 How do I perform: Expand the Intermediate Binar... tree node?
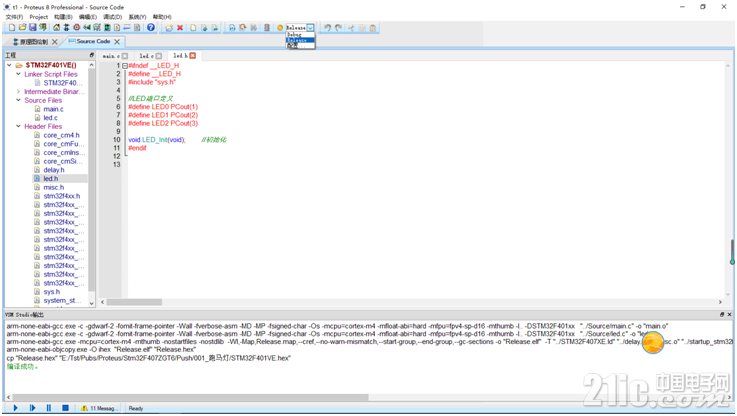point(18,92)
